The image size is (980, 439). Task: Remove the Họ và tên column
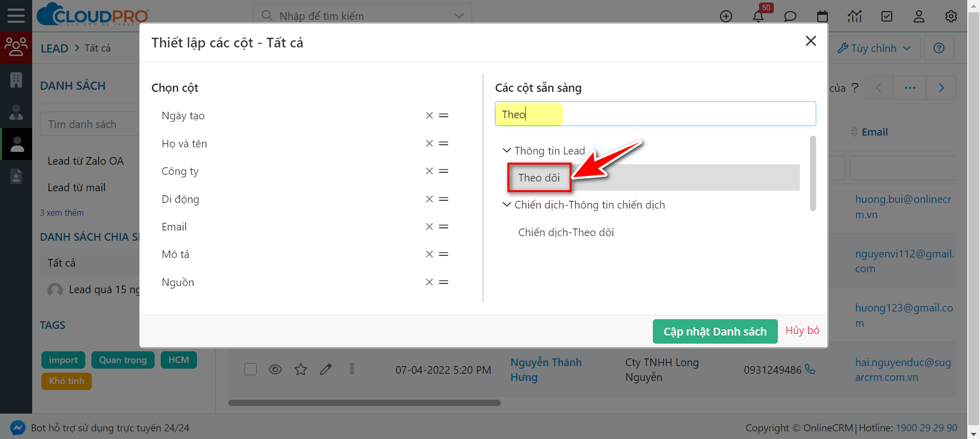click(x=429, y=144)
